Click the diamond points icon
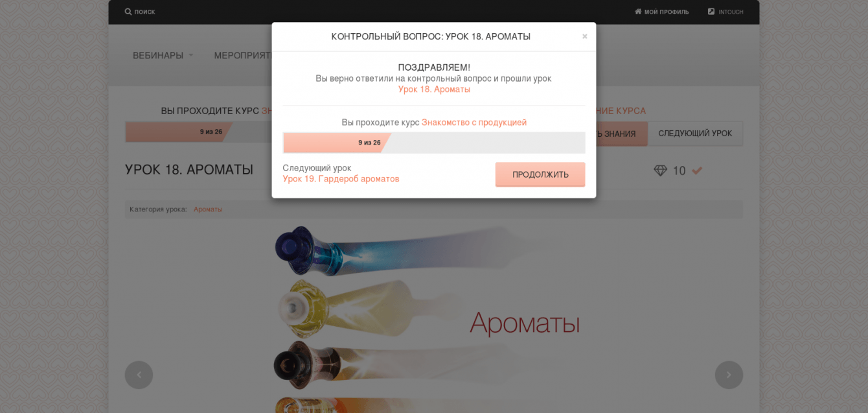This screenshot has width=868, height=413. point(660,171)
